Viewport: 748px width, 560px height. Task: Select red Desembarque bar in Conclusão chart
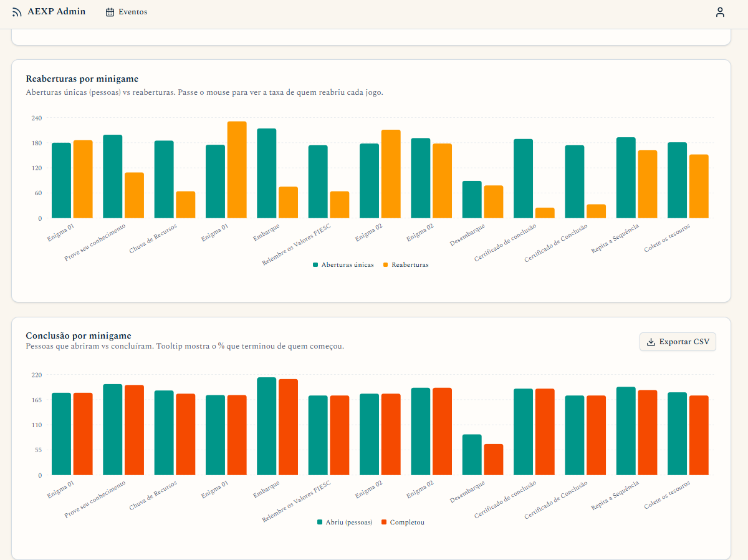(494, 460)
